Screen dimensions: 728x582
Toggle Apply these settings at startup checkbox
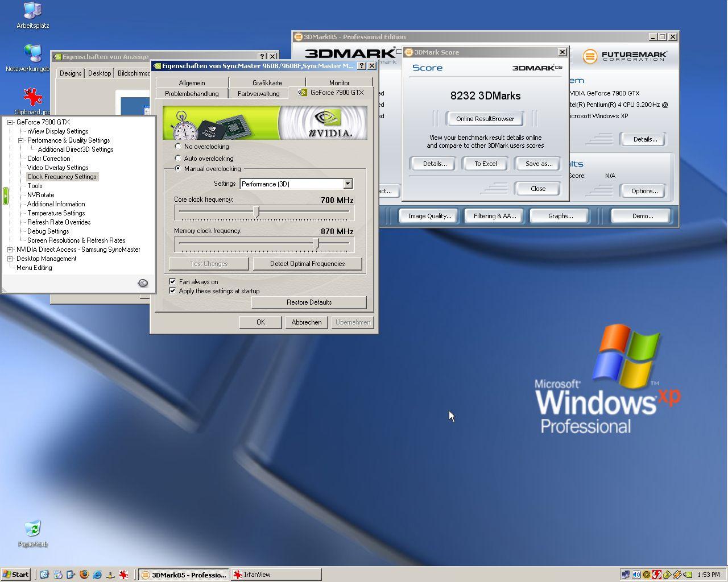[172, 290]
